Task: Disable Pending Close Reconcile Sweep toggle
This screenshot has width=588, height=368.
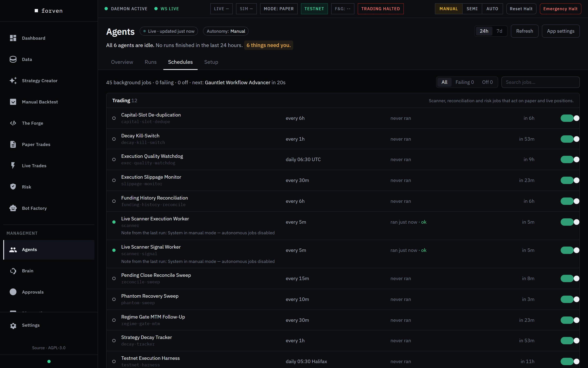Action: tap(570, 278)
